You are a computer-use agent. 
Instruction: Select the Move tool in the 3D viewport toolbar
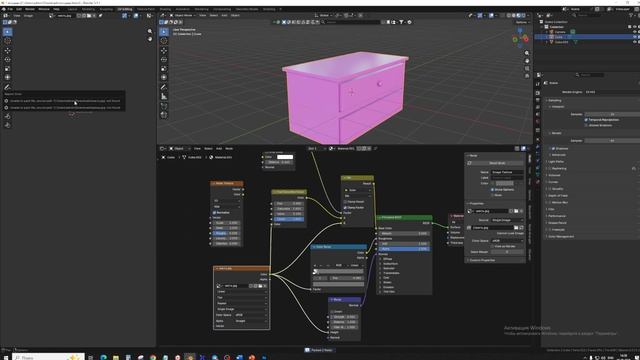click(x=164, y=50)
